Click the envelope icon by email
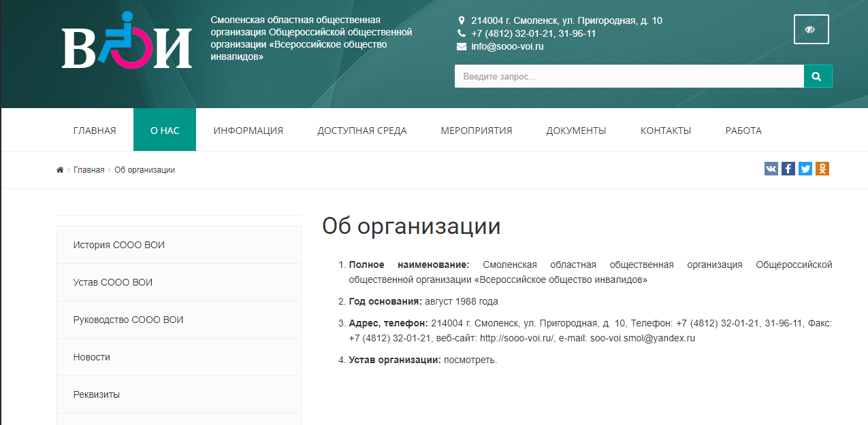Screen dimensions: 868x425 (462, 47)
